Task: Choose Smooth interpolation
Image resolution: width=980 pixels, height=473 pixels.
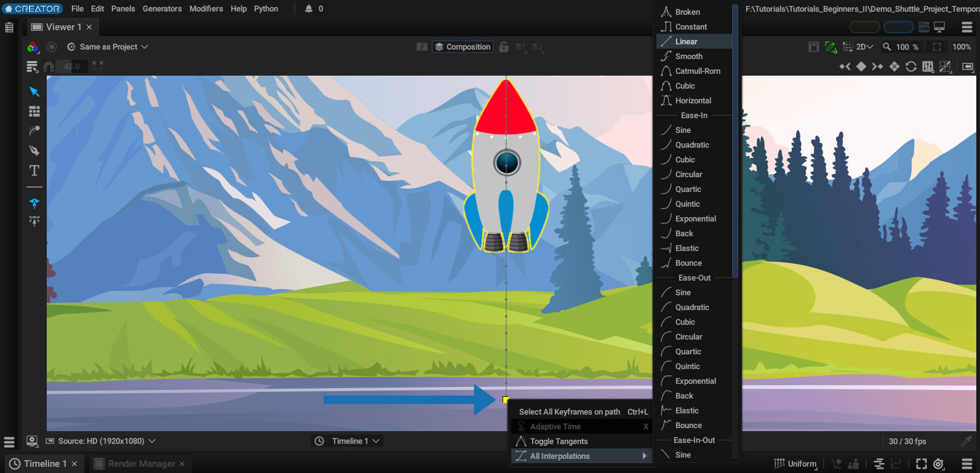Action: point(694,56)
